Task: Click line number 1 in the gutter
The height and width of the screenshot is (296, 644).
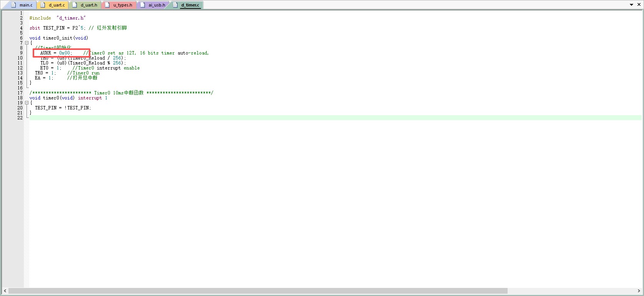Action: tap(22, 13)
